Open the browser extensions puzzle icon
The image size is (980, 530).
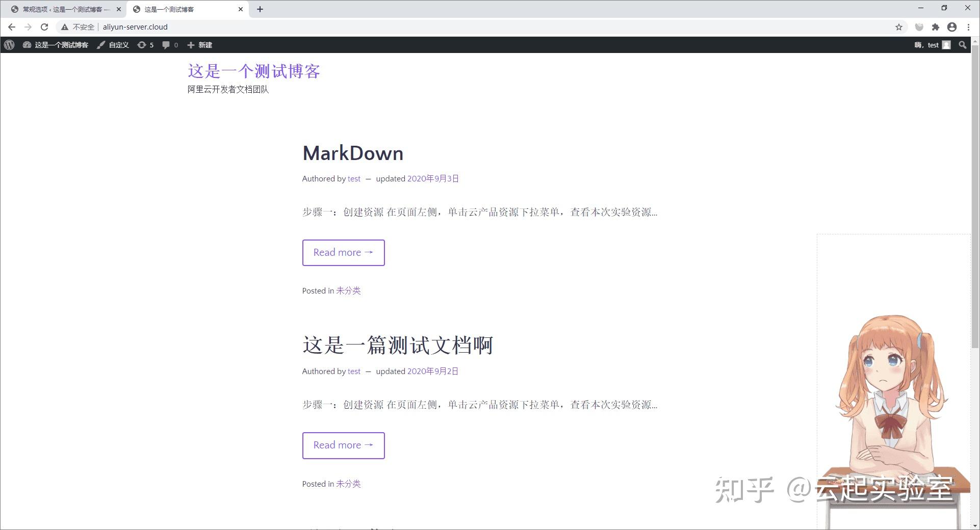click(935, 27)
